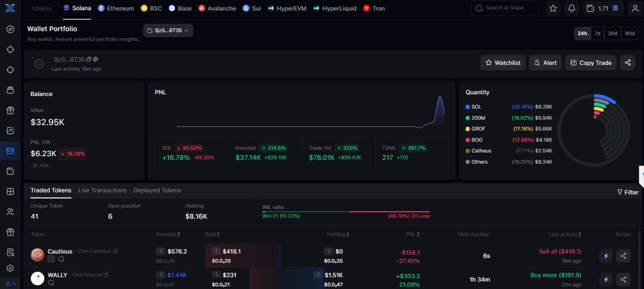
Task: Share the WALLY token row
Action: pos(623,279)
